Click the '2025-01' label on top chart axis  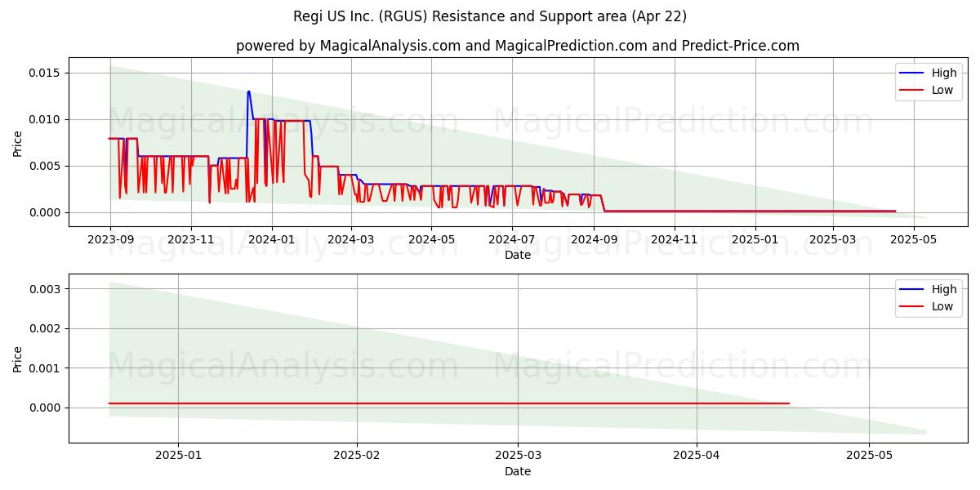pyautogui.click(x=755, y=240)
